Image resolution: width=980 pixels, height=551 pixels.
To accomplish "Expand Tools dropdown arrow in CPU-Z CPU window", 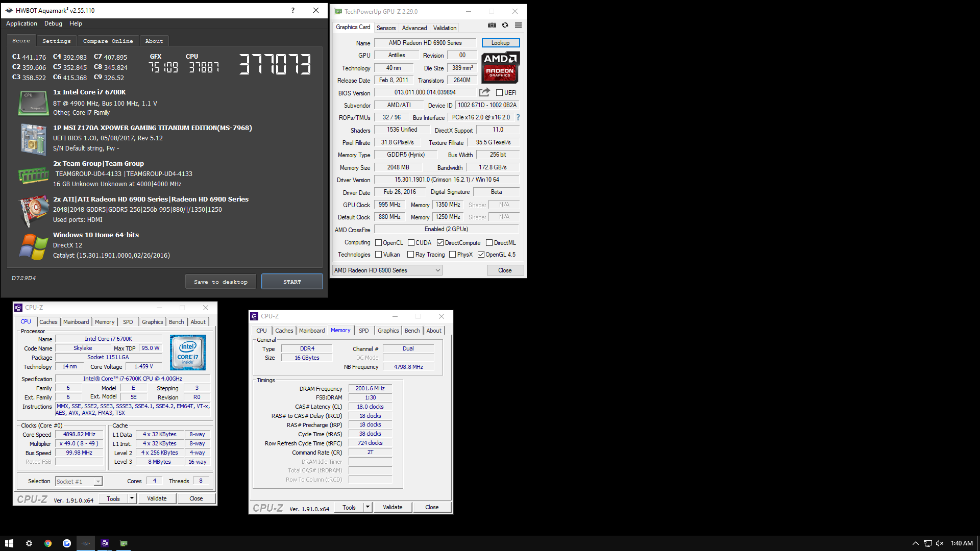I will (132, 498).
